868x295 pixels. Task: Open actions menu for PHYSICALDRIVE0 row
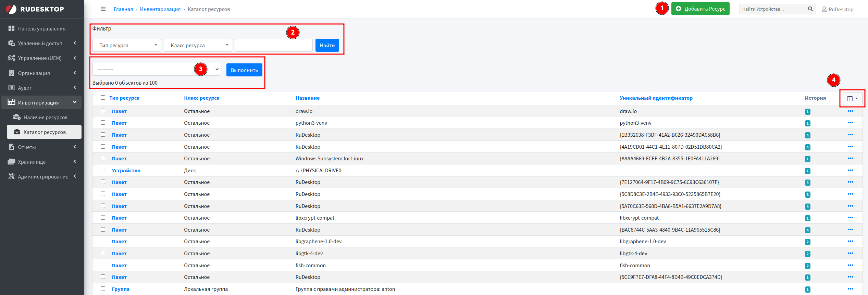[x=850, y=171]
